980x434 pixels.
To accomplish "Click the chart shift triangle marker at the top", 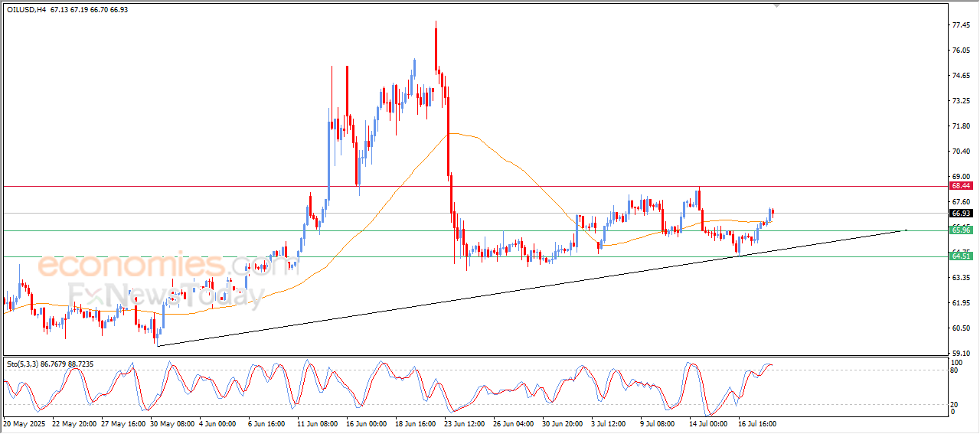I will (x=777, y=5).
